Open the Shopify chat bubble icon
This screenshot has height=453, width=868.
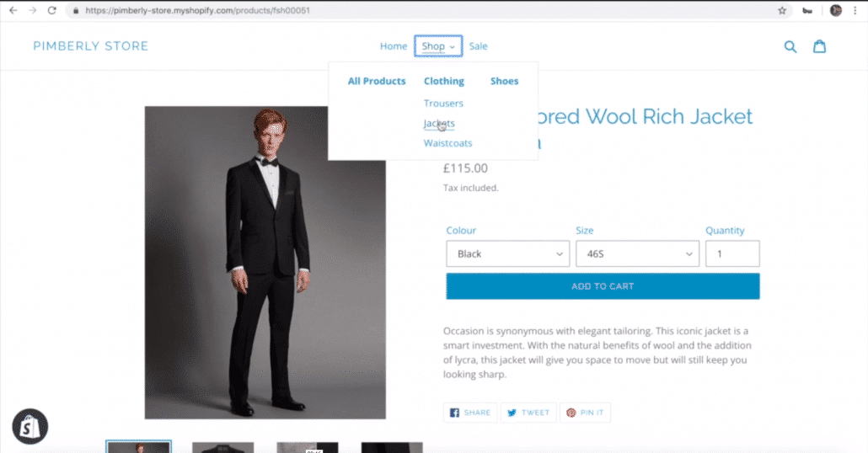(29, 426)
